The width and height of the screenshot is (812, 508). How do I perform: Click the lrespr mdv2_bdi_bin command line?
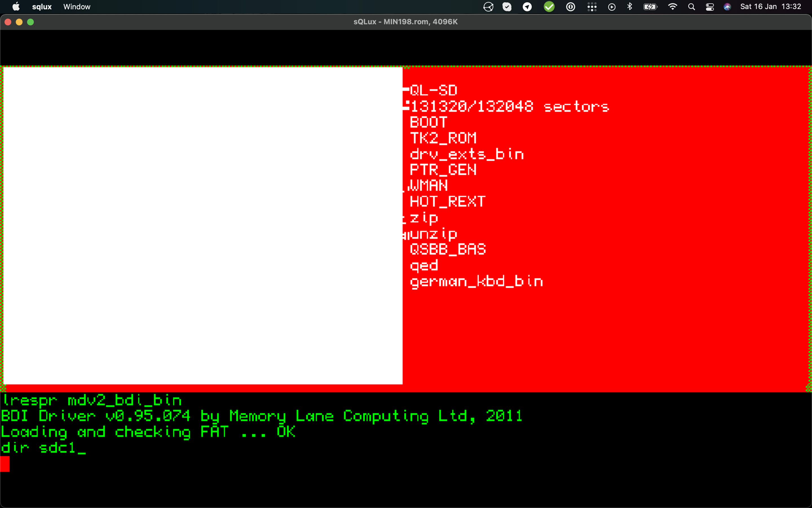coord(92,400)
